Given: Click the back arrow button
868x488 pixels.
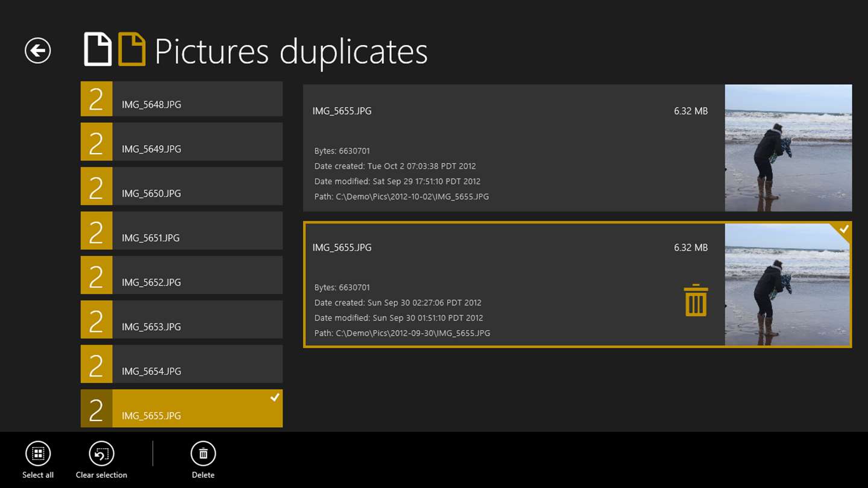Looking at the screenshot, I should pyautogui.click(x=37, y=51).
